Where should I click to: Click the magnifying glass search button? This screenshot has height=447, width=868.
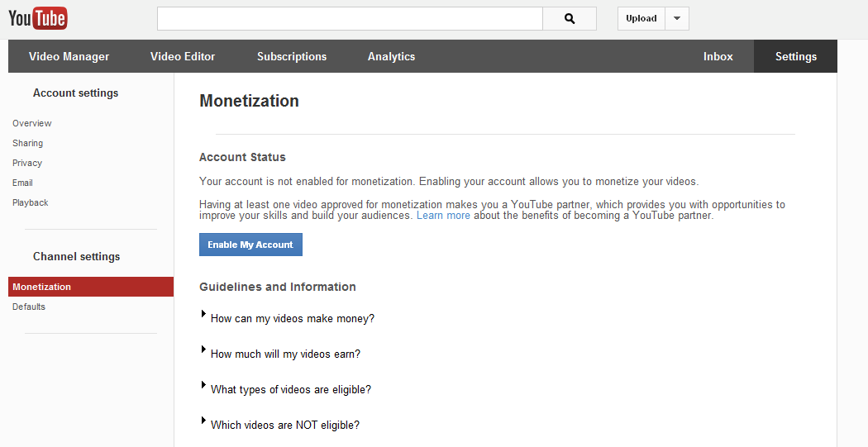click(570, 19)
